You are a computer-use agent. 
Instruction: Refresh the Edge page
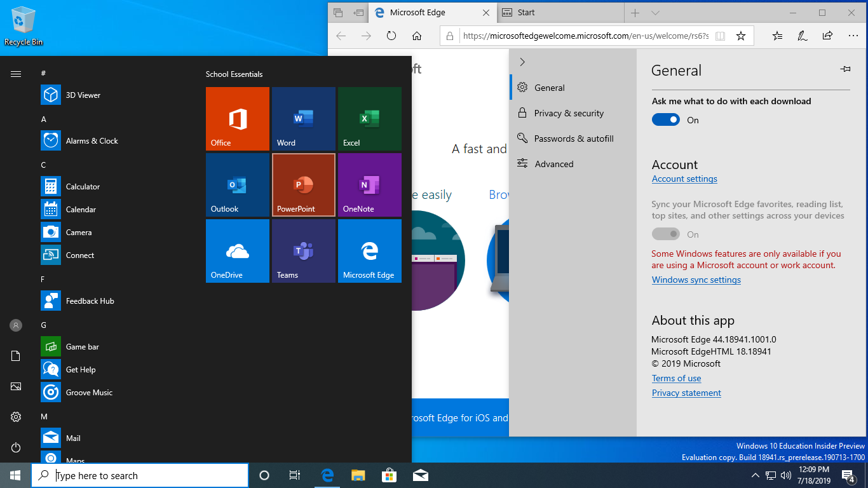pos(391,36)
